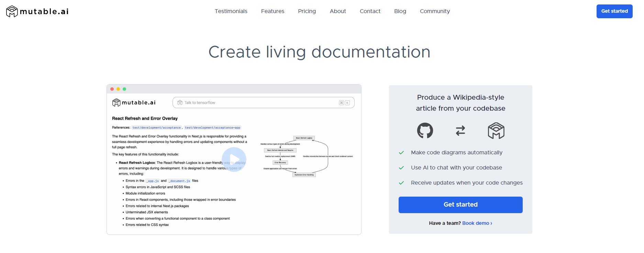
Task: Click the _document.js code tag
Action: click(179, 181)
